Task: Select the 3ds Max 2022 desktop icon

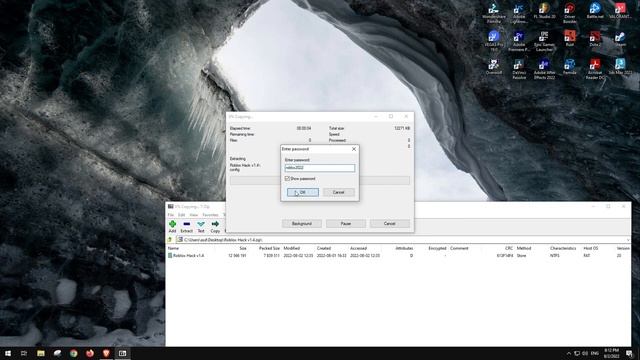Action: pos(620,67)
